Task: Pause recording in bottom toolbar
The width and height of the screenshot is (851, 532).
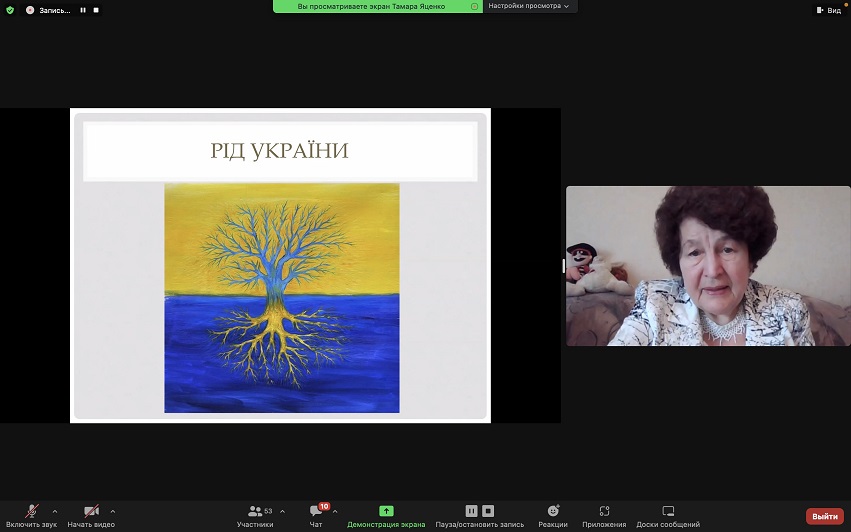Action: click(x=472, y=511)
